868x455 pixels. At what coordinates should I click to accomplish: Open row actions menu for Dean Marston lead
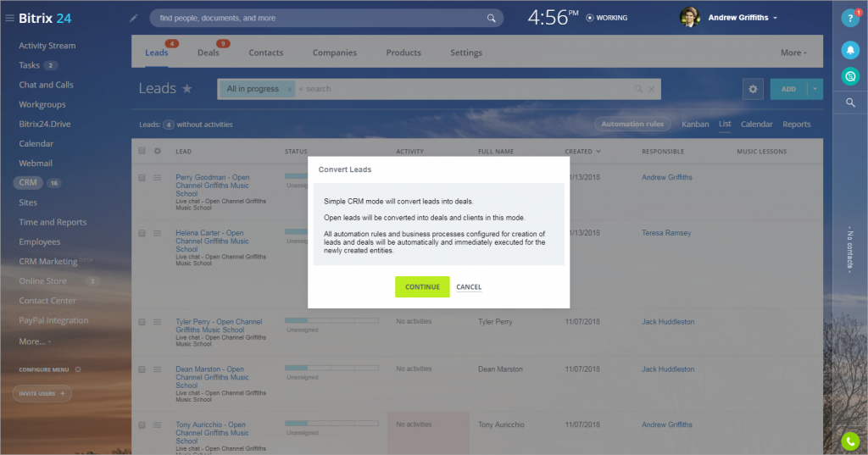(157, 369)
